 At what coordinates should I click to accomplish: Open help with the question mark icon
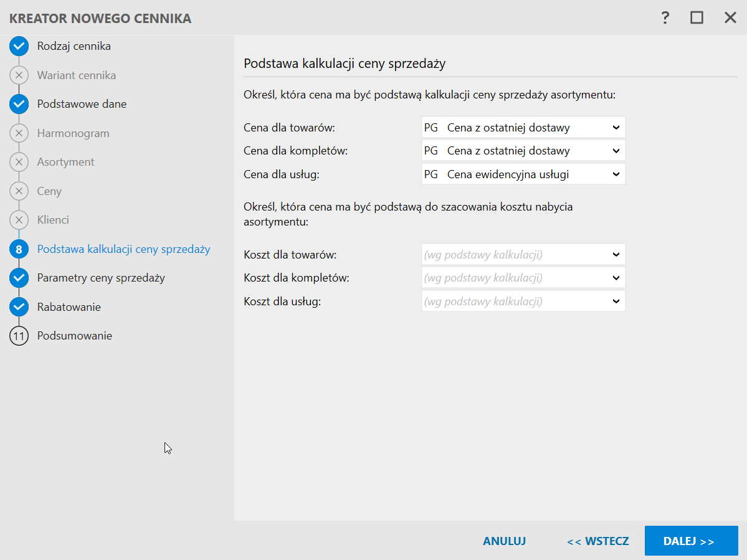(x=665, y=18)
